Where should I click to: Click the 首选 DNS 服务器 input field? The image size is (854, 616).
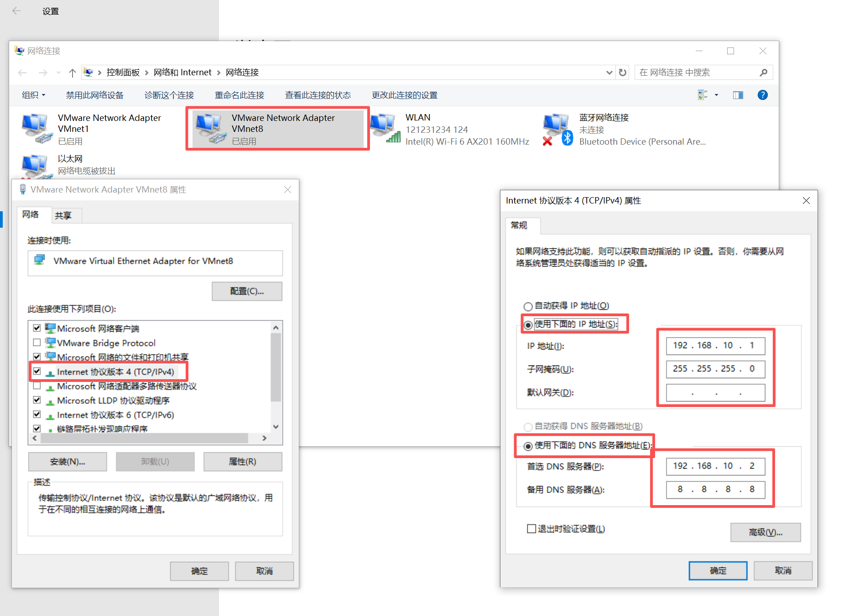715,466
